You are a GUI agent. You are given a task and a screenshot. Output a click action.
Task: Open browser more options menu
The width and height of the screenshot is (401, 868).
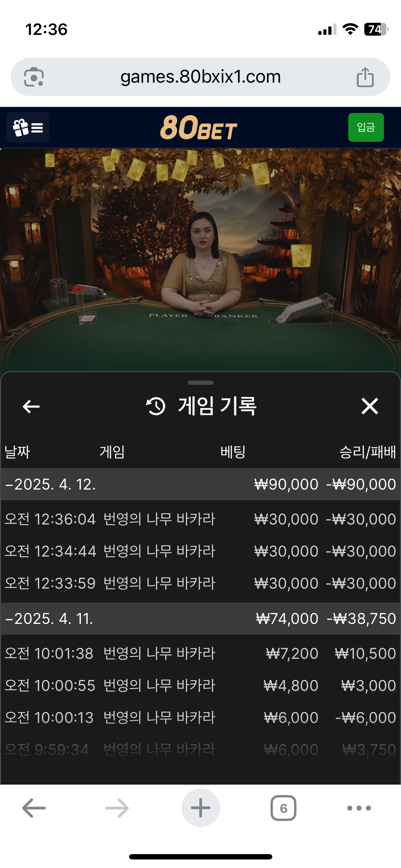click(359, 808)
